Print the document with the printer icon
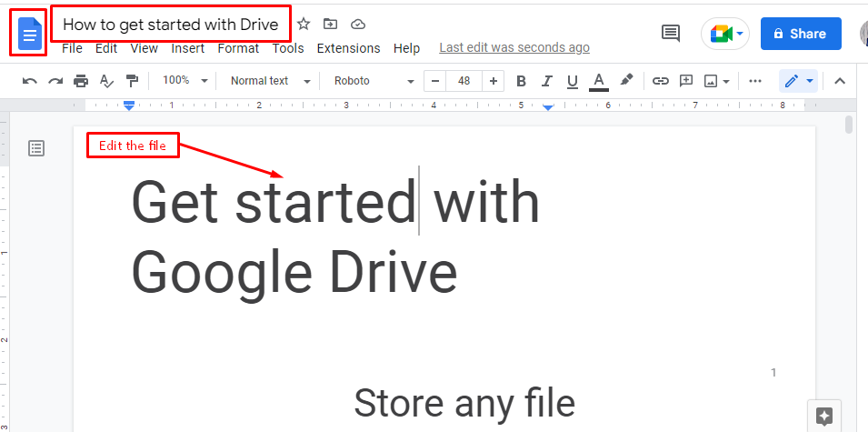 81,81
